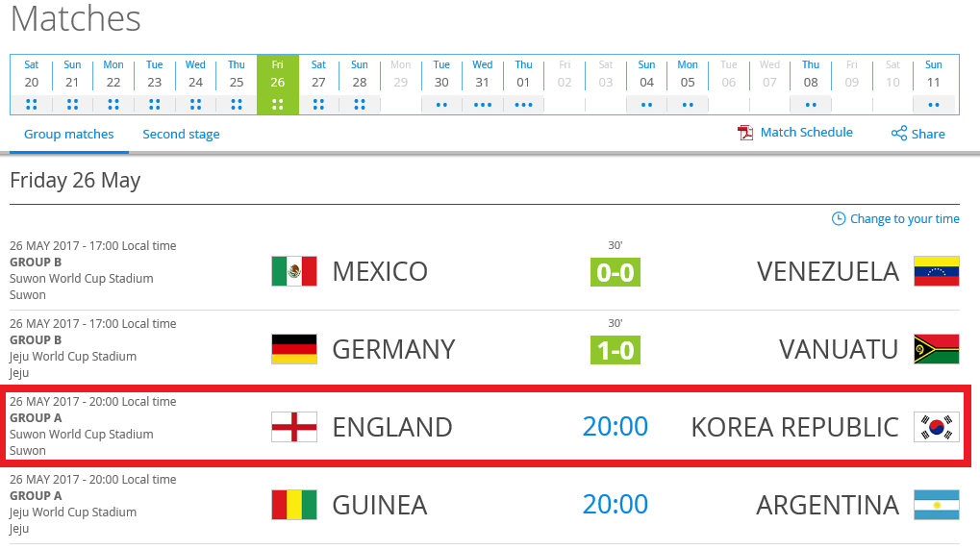Click the Germany flag icon
The height and width of the screenshot is (550, 980).
tap(293, 349)
